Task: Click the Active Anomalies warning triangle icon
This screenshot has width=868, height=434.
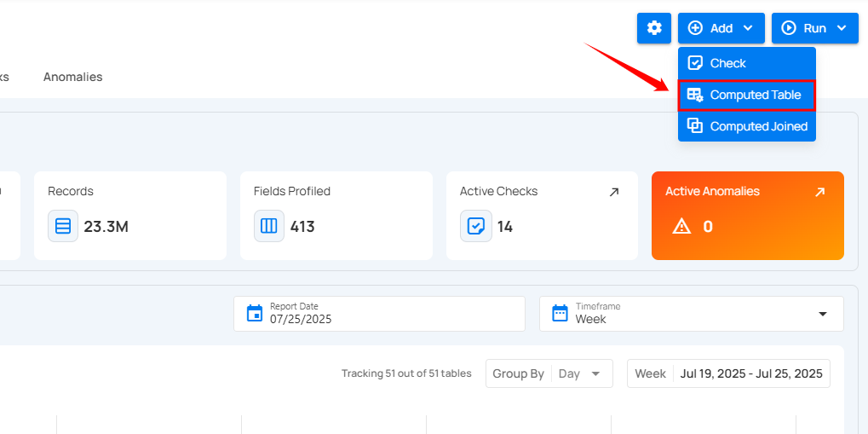Action: 681,227
